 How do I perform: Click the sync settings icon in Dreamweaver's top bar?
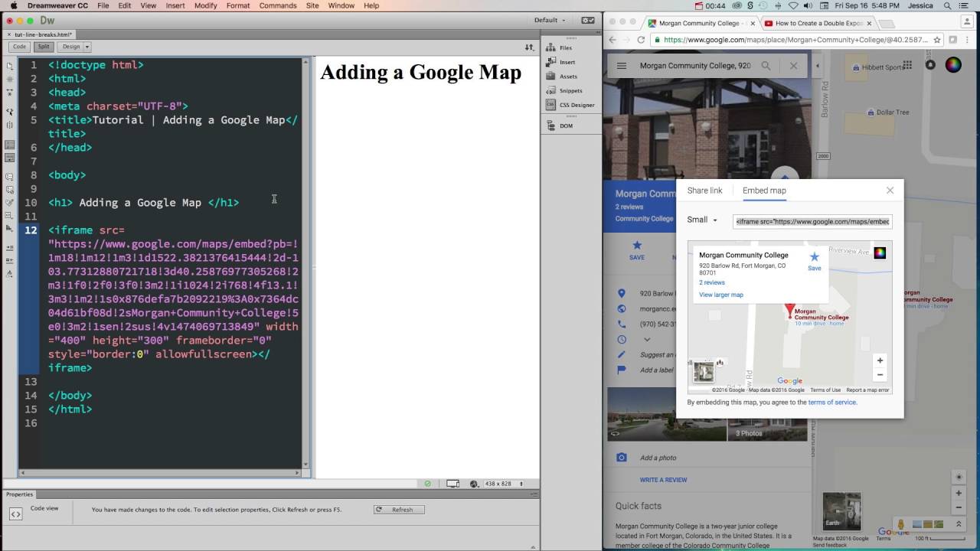[588, 21]
